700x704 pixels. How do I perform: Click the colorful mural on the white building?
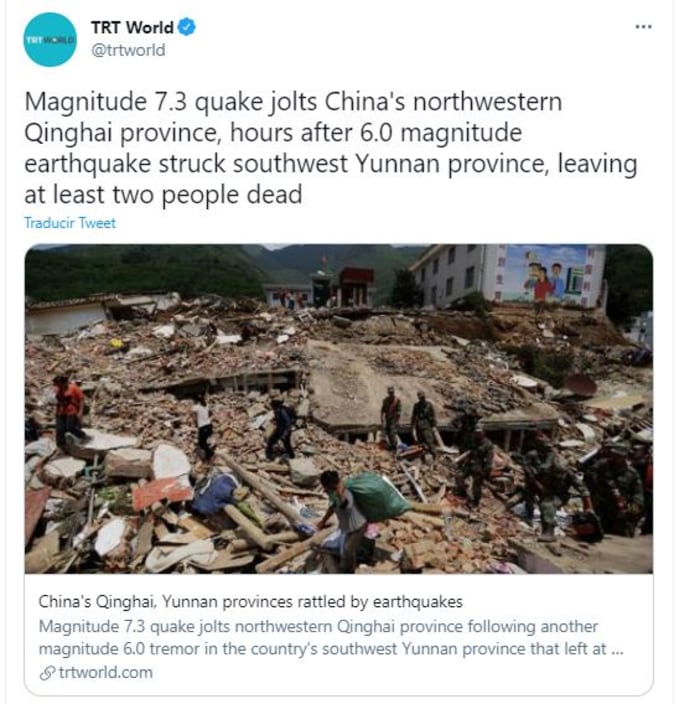[x=545, y=274]
